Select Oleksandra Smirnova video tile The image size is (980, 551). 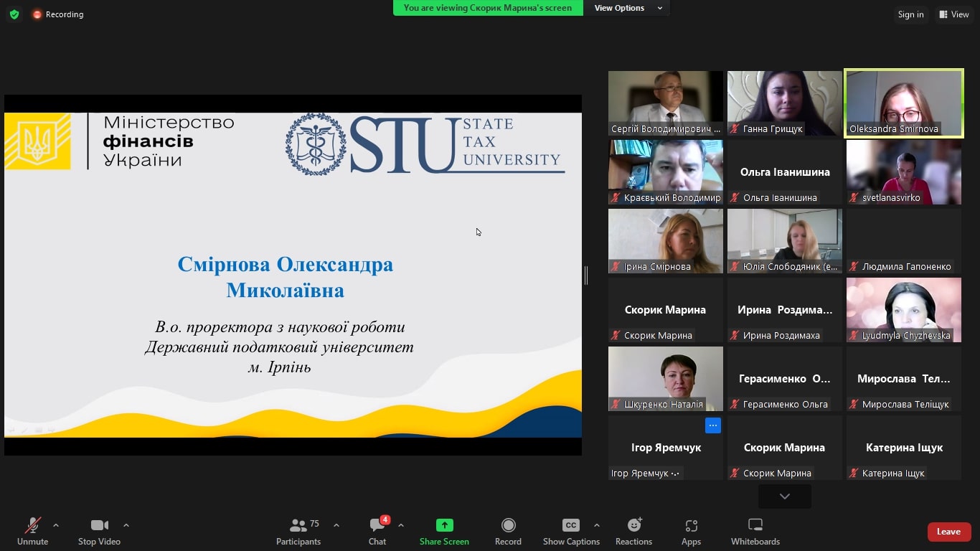(x=904, y=103)
